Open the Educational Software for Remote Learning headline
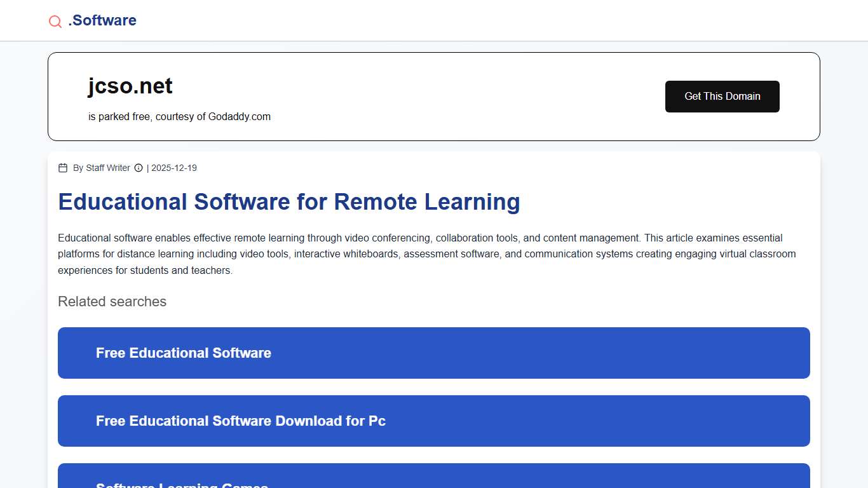The height and width of the screenshot is (488, 868). pyautogui.click(x=289, y=201)
